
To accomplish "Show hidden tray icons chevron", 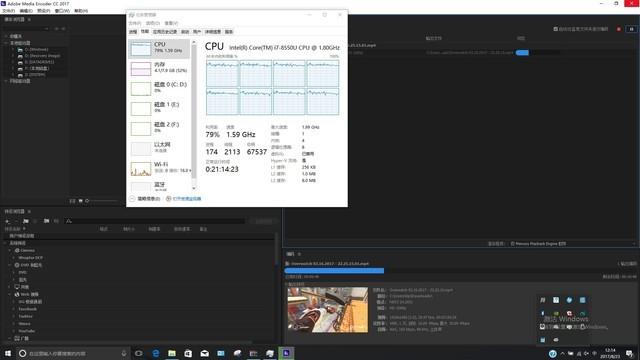I will click(x=562, y=353).
